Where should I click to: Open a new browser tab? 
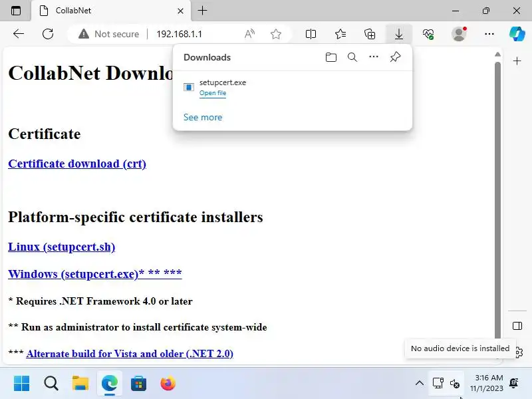203,11
